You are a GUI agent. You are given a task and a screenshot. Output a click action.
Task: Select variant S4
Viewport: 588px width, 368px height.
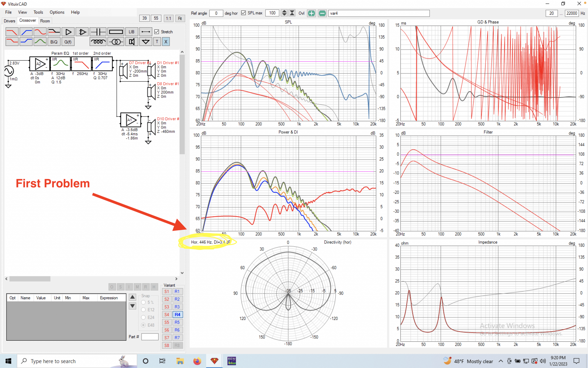point(167,315)
